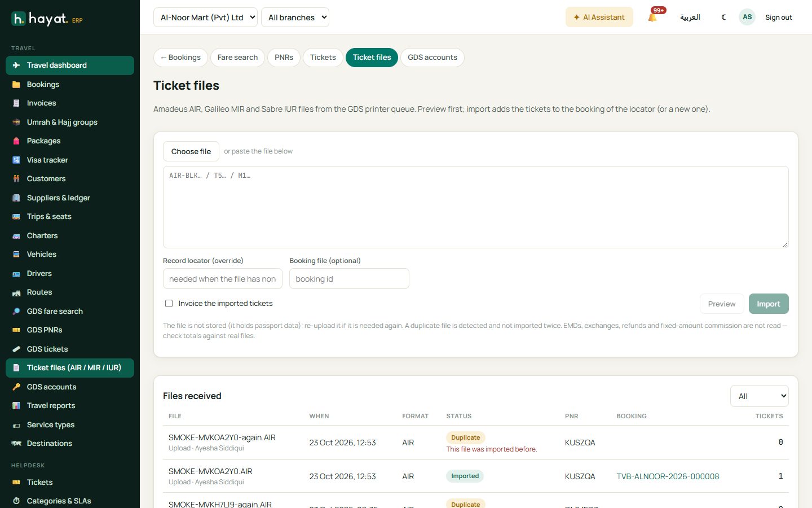Open the AS user avatar
Screen dimensions: 812x508
click(x=747, y=17)
